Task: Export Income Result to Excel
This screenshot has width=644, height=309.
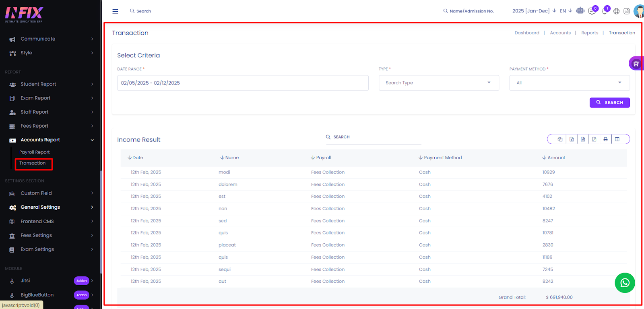Action: pos(572,139)
